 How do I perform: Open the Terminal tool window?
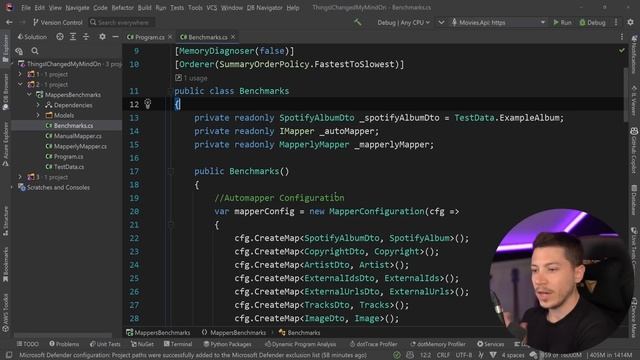pyautogui.click(x=178, y=344)
